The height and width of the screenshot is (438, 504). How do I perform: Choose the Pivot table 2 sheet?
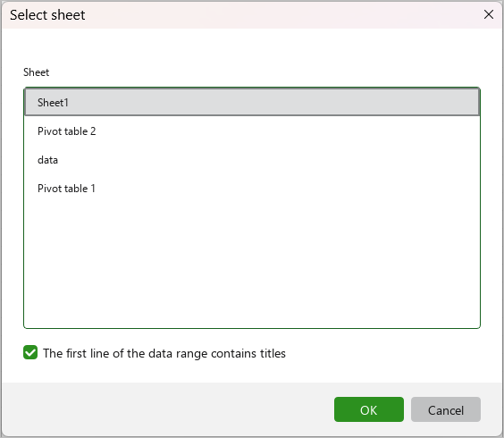pos(252,131)
